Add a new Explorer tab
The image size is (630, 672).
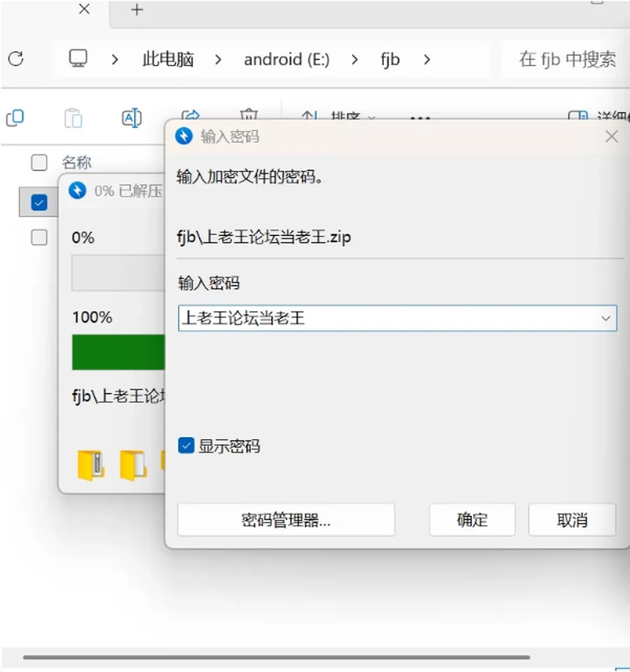(137, 9)
